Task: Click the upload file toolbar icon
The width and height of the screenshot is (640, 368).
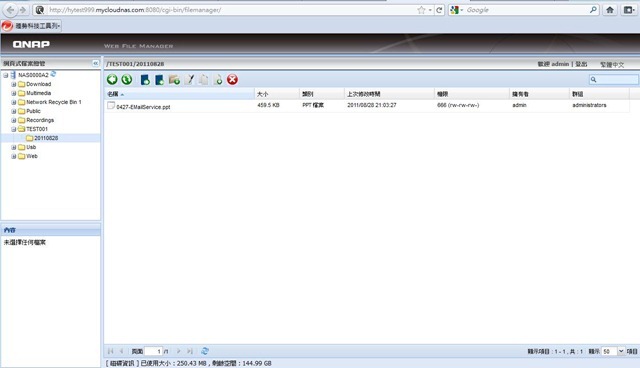Action: [145, 80]
